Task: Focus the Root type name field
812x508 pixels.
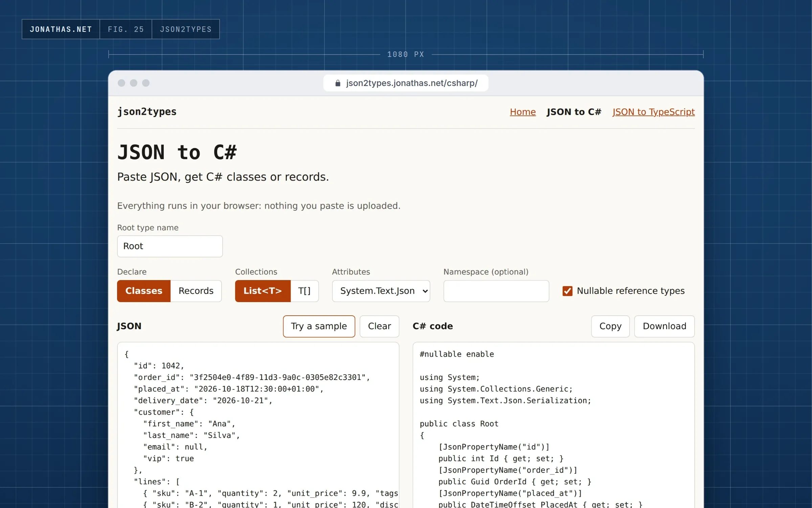Action: click(170, 246)
